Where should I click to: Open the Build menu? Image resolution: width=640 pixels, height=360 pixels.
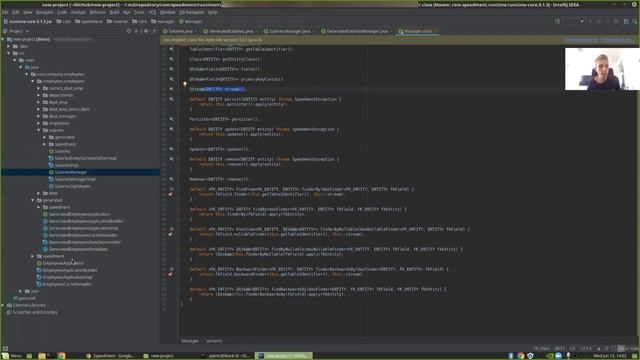click(x=114, y=12)
